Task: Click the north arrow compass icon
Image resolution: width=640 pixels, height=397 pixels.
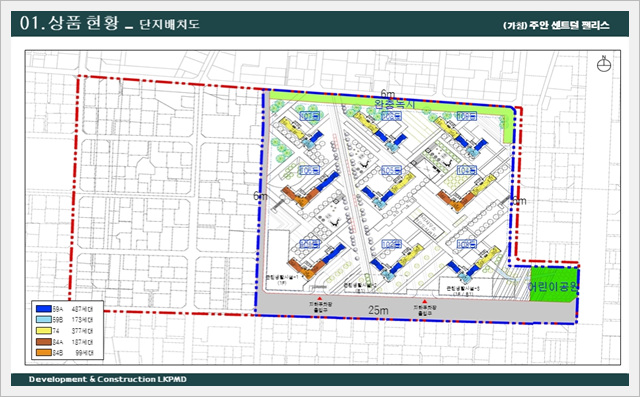Action: (x=604, y=64)
